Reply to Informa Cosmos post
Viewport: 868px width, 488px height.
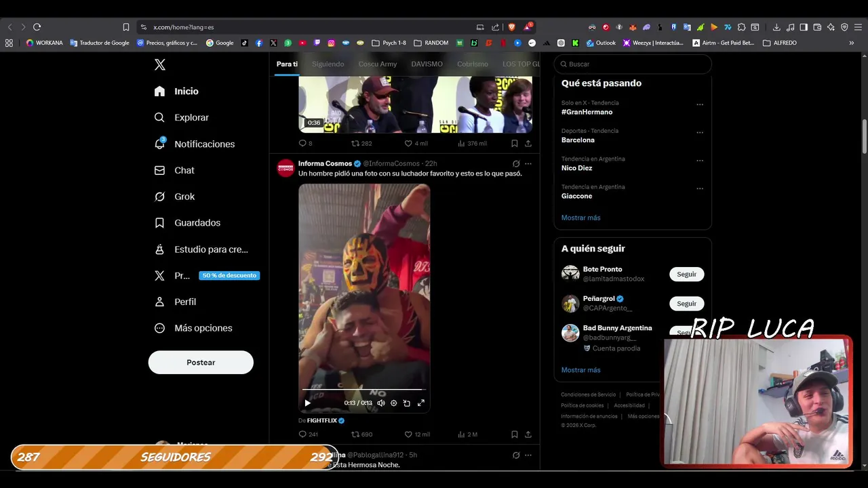(308, 434)
